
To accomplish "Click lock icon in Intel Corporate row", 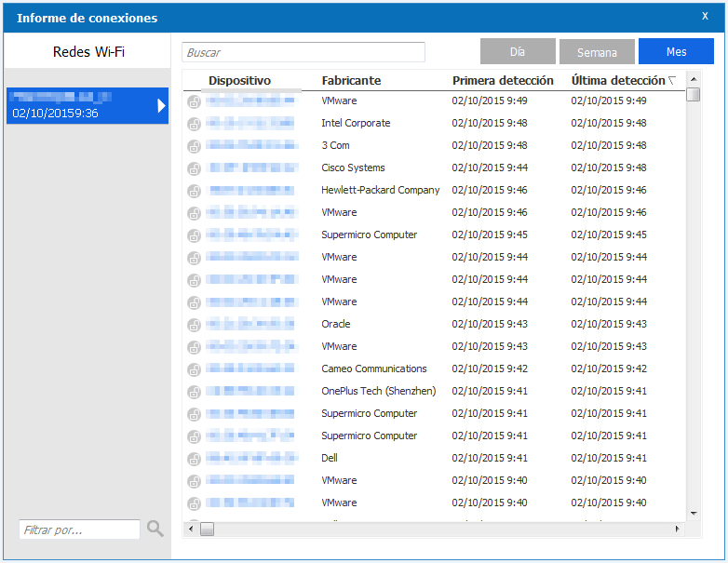I will [x=194, y=124].
